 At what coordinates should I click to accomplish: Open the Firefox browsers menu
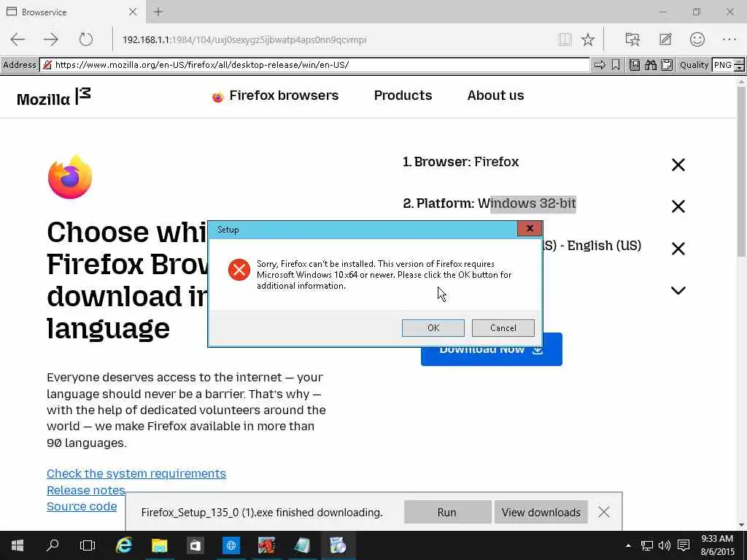point(275,96)
